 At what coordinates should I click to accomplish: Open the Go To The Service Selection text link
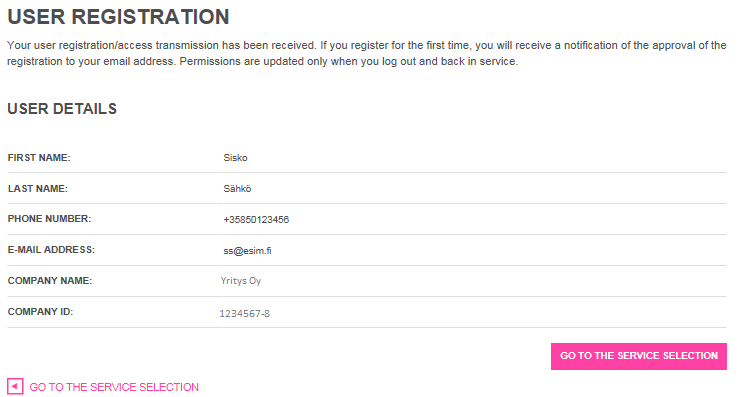(114, 387)
